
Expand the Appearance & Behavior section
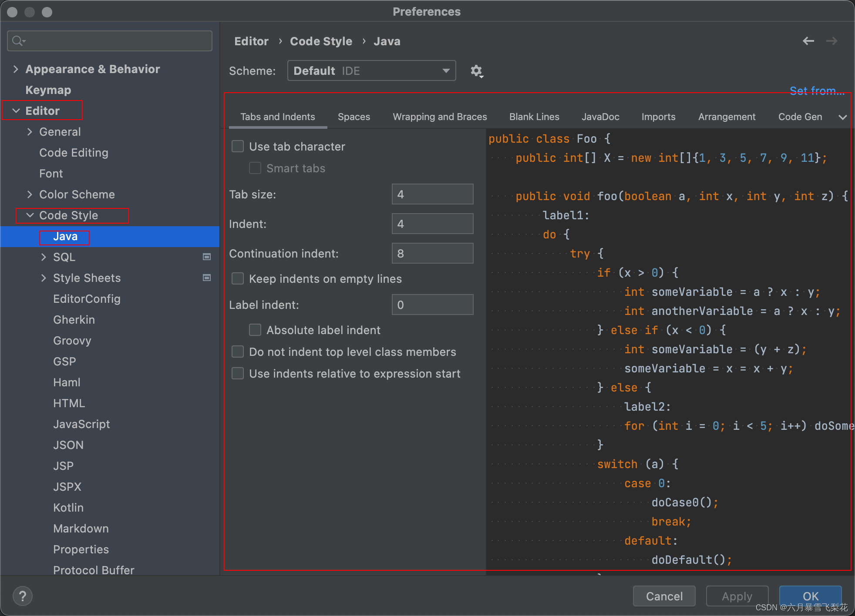tap(16, 69)
